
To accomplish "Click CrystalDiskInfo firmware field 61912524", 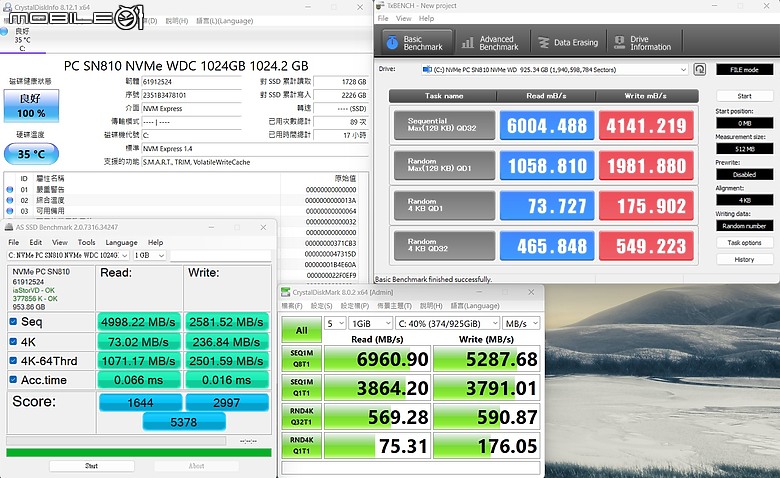I will (x=192, y=82).
